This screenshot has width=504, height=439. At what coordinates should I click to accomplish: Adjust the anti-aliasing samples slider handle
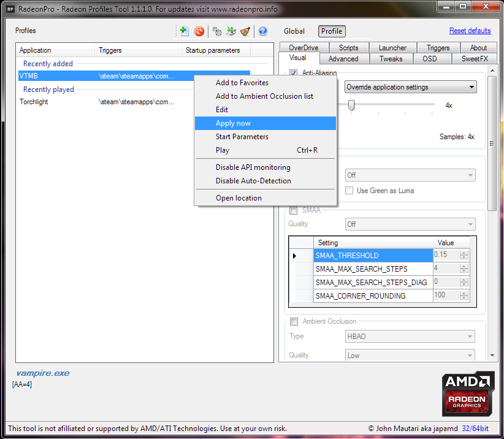(x=351, y=105)
